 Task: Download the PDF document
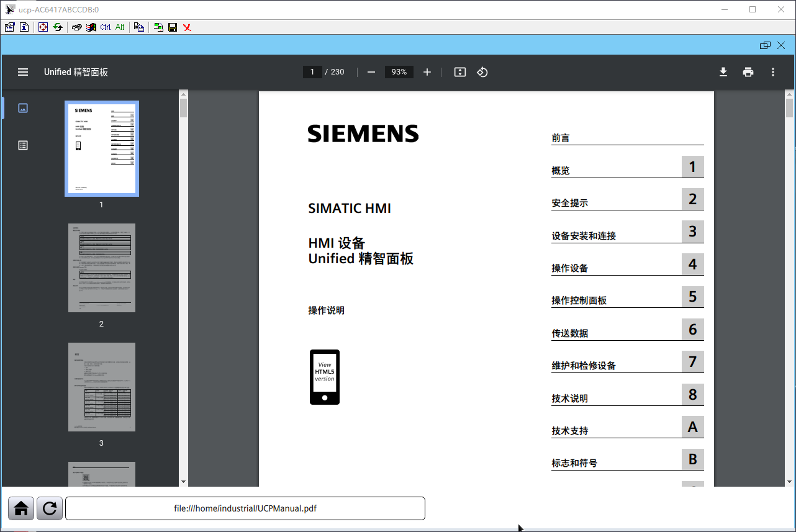[x=723, y=72]
